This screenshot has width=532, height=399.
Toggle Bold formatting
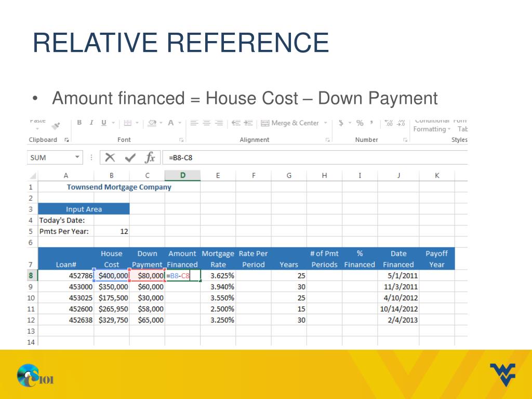point(79,123)
